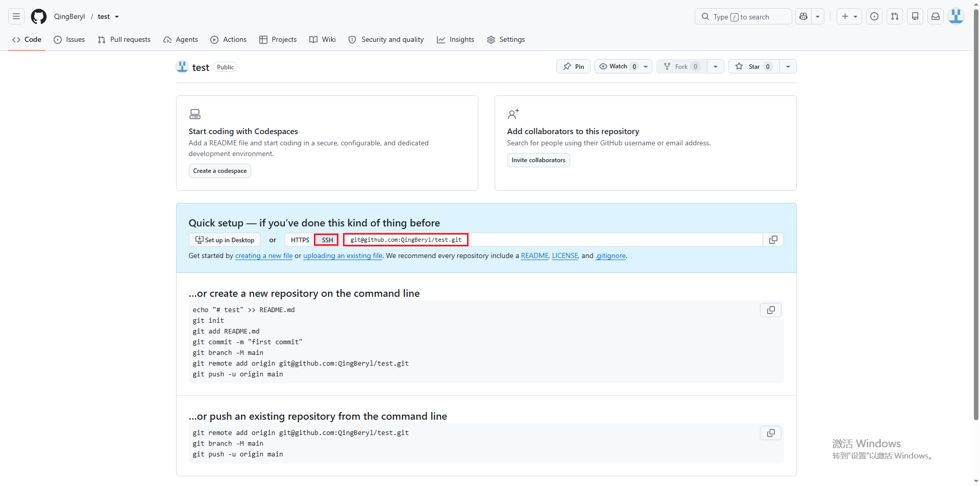This screenshot has height=486, width=980.
Task: Open the Watch notifications dropdown
Action: pos(623,66)
